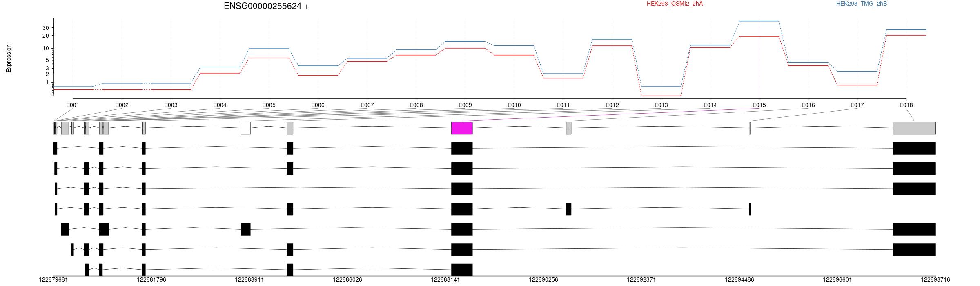The height and width of the screenshot is (286, 980).
Task: Click genomic coordinate 122896601
Action: 837,280
